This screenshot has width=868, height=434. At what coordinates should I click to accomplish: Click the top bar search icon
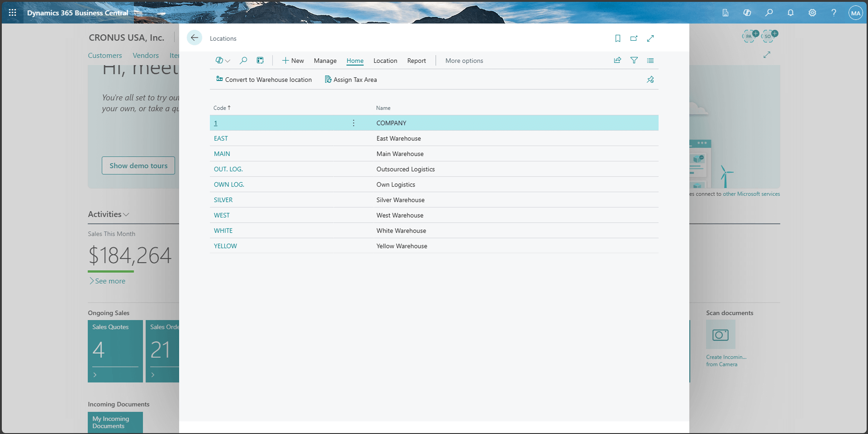point(769,13)
